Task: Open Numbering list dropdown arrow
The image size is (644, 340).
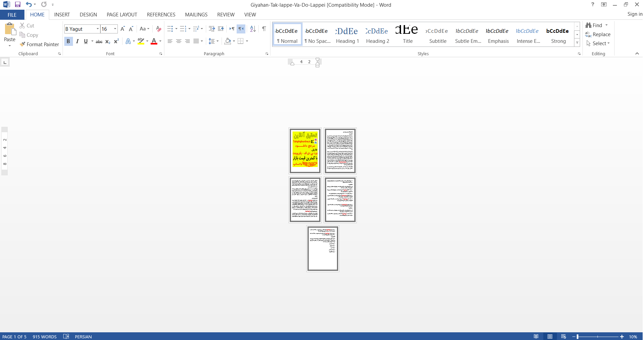Action: 189,29
